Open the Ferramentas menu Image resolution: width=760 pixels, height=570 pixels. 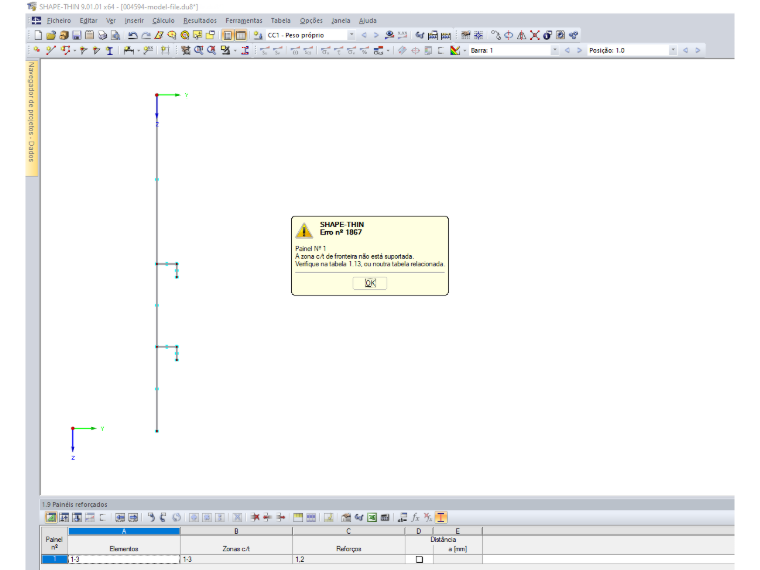pyautogui.click(x=244, y=20)
